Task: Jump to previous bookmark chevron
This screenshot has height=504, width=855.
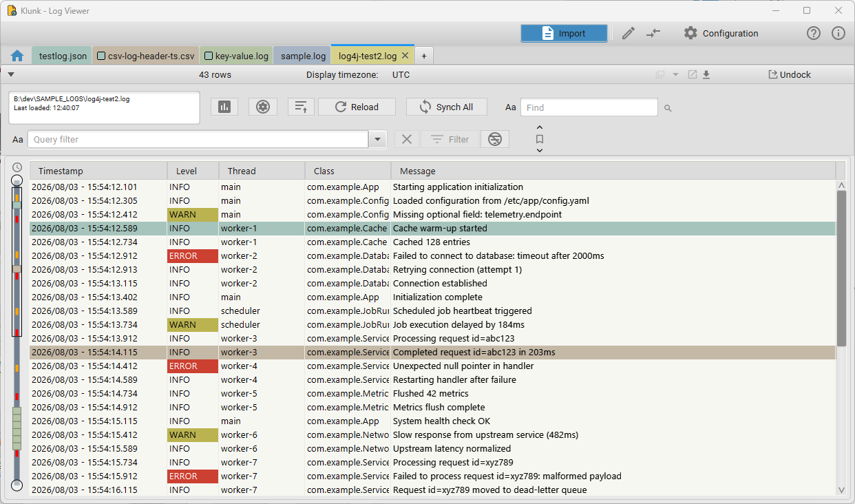Action: coord(540,127)
